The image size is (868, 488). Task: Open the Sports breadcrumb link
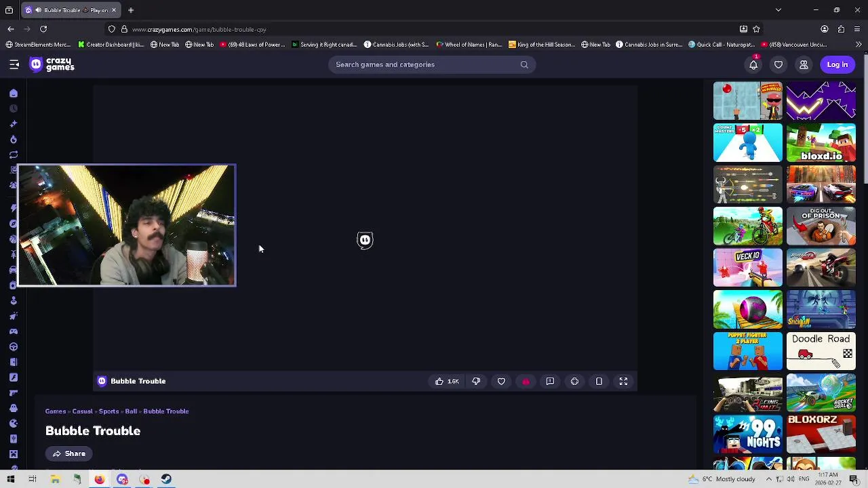tap(108, 411)
